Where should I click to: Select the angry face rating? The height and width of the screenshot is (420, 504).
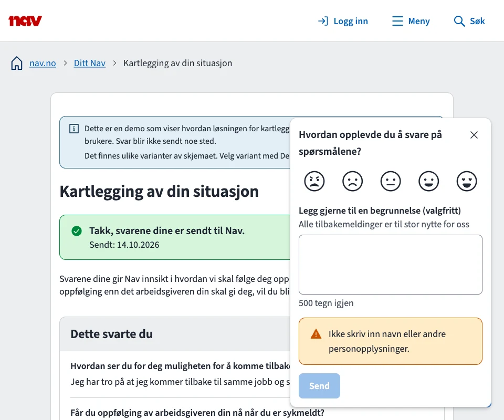(x=314, y=181)
